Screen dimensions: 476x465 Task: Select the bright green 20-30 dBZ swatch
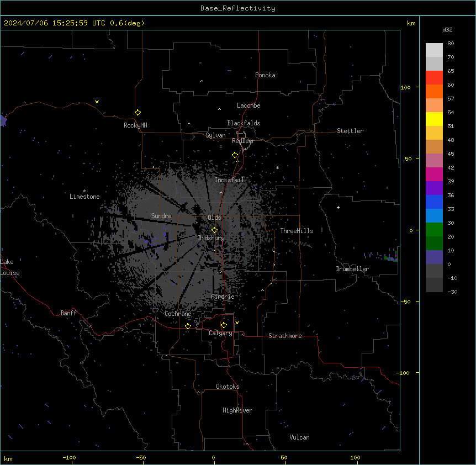tap(434, 230)
